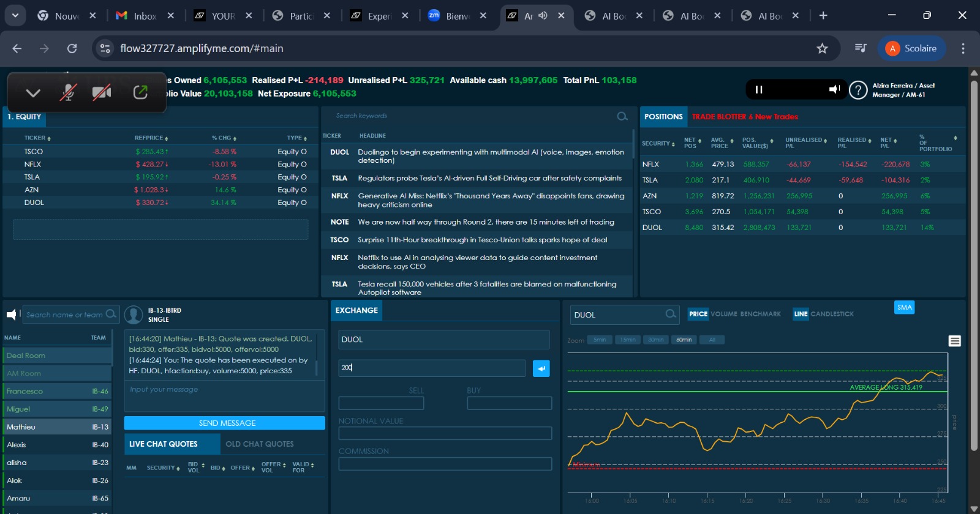Switch to CANDLESTICK chart style

832,314
